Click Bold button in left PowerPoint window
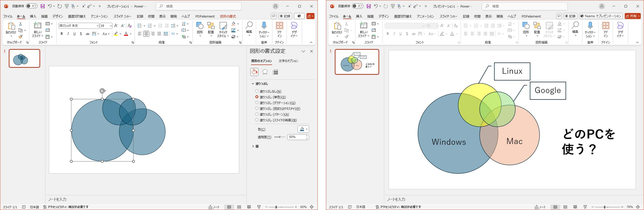644x210 pixels. coord(61,34)
